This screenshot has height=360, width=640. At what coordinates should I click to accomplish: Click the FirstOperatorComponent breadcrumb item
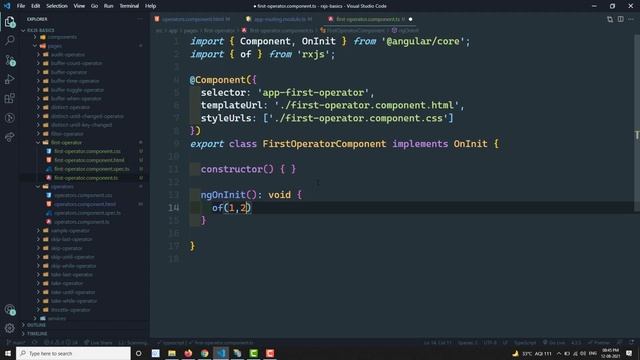coord(353,31)
